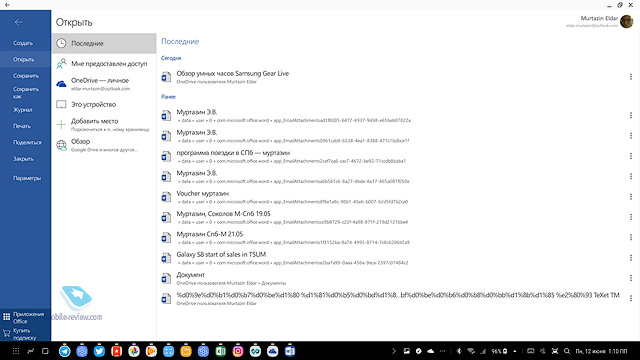Open more options for Муртазин Спб-М 21.05
The width and height of the screenshot is (640, 360).
click(631, 237)
